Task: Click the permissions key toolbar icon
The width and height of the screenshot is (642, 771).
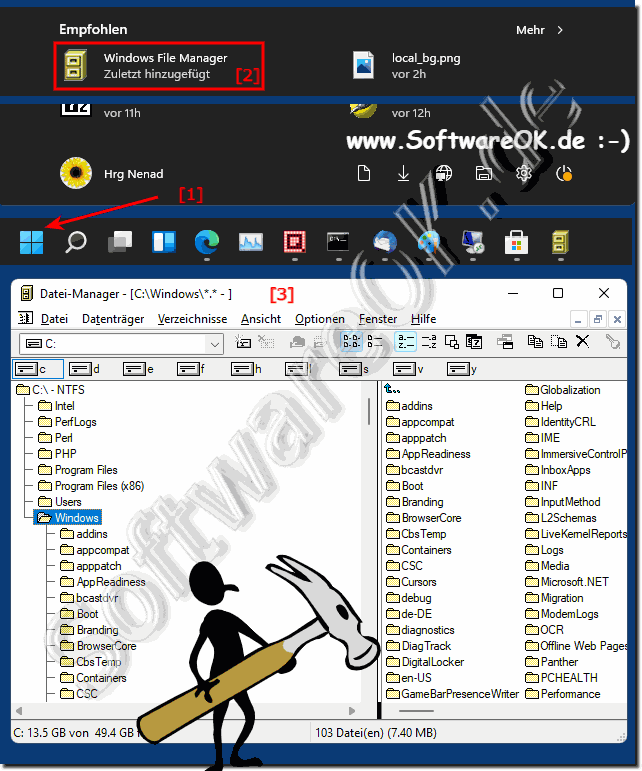Action: [x=613, y=342]
